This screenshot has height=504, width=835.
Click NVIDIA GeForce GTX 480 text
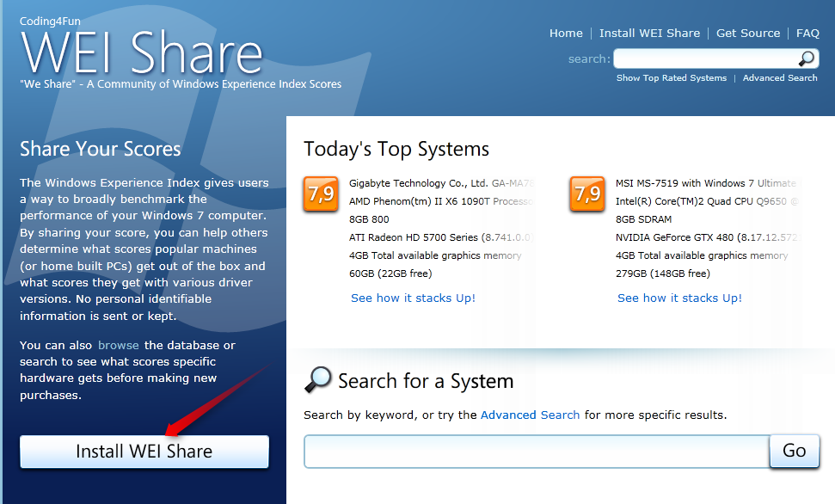coord(708,237)
